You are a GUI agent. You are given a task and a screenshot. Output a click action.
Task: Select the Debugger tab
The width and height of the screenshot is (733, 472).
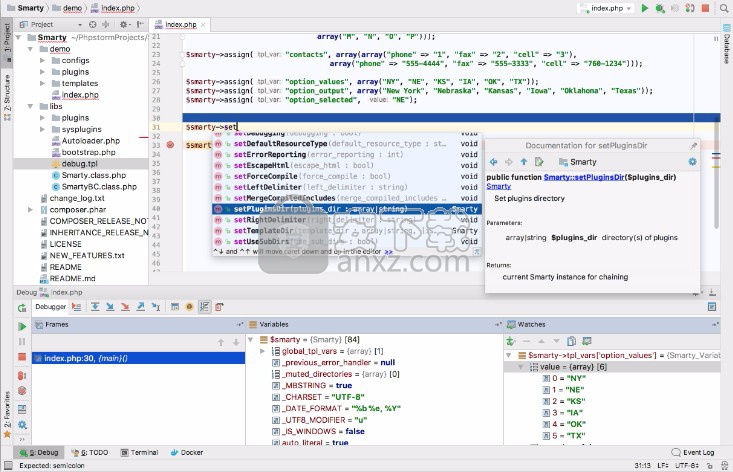[50, 307]
